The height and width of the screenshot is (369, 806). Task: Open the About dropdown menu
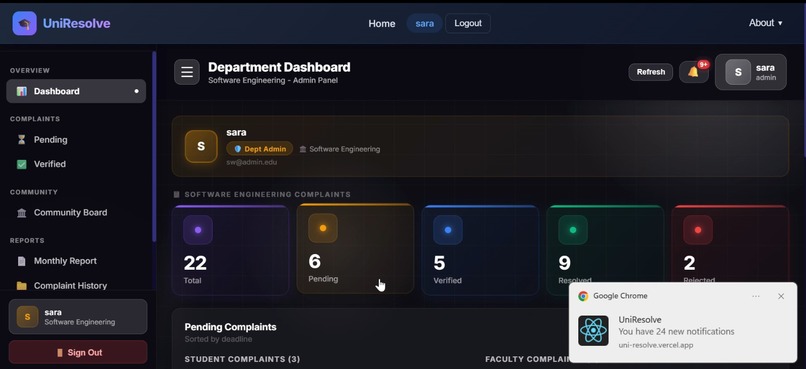(x=765, y=23)
